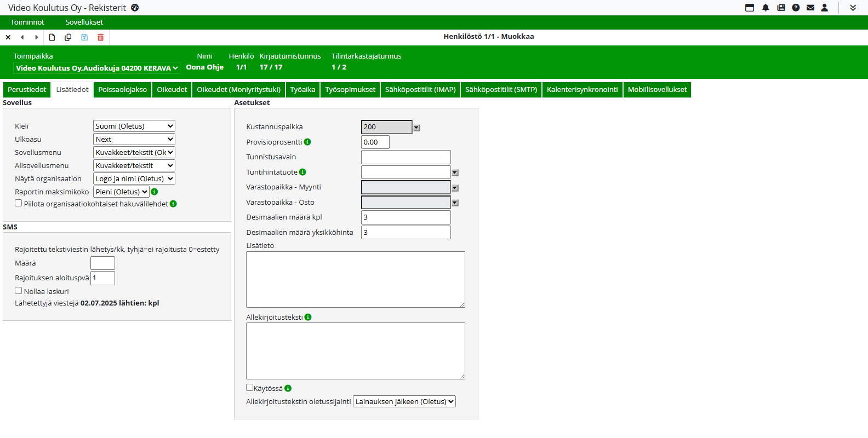Image resolution: width=868 pixels, height=438 pixels.
Task: Click the red trash delete icon
Action: tap(100, 37)
